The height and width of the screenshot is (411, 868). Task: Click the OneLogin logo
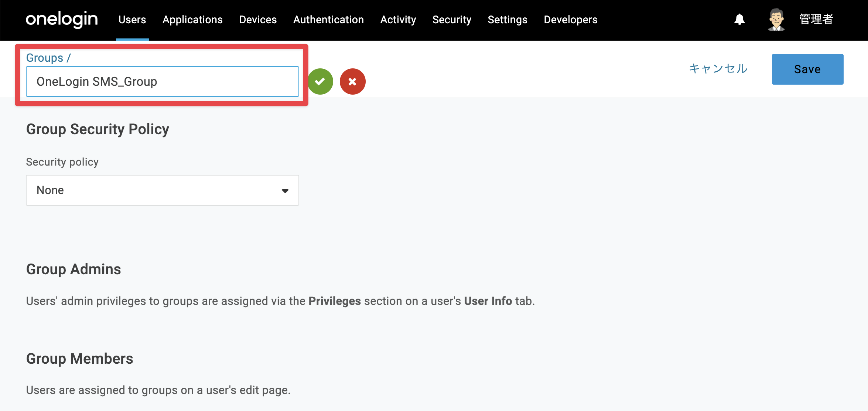(x=62, y=19)
